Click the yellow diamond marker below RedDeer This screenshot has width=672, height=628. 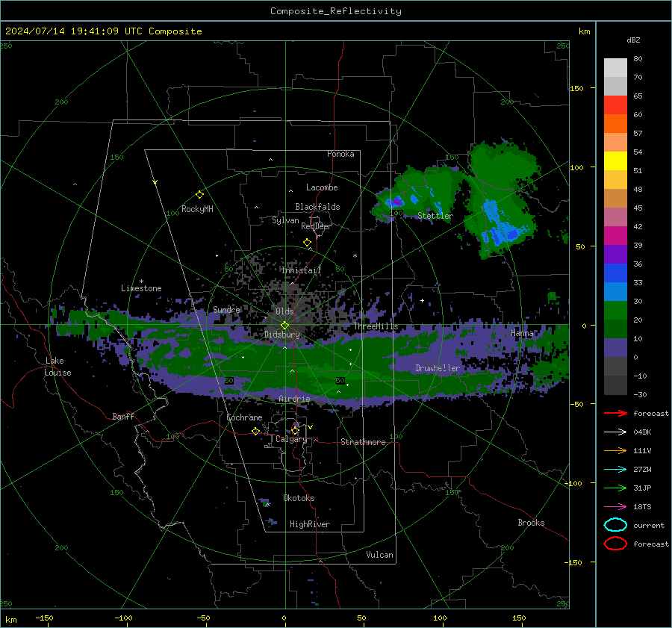click(307, 242)
